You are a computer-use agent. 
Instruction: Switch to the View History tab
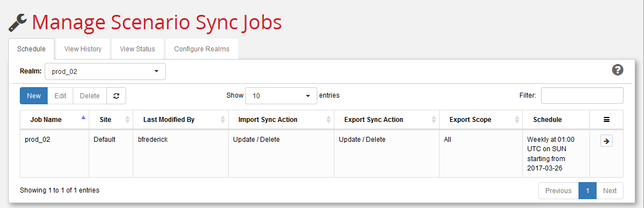point(83,49)
